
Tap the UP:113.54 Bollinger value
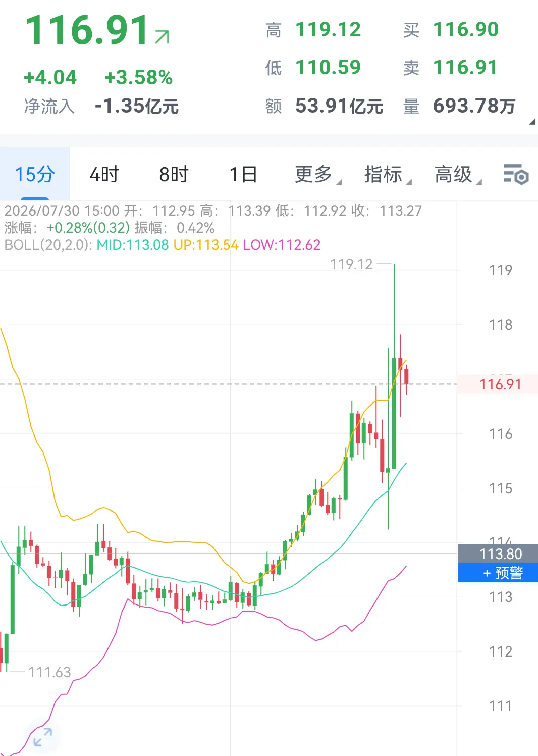click(x=206, y=245)
